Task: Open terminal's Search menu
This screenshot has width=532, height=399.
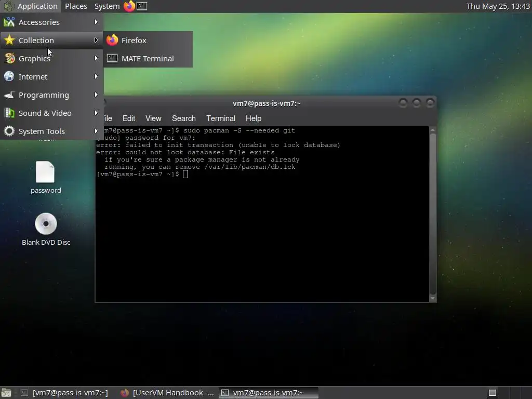Action: click(x=183, y=118)
